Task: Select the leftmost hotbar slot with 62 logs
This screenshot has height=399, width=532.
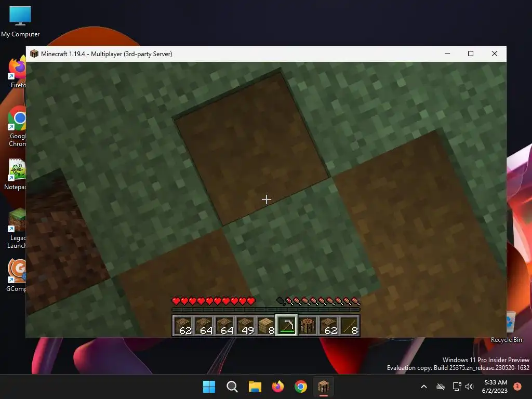Action: pos(183,325)
